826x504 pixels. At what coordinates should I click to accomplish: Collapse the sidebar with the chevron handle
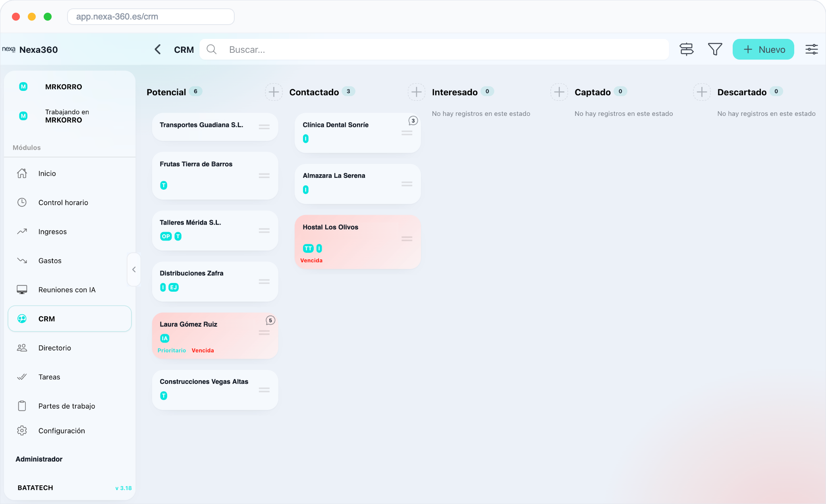[134, 269]
